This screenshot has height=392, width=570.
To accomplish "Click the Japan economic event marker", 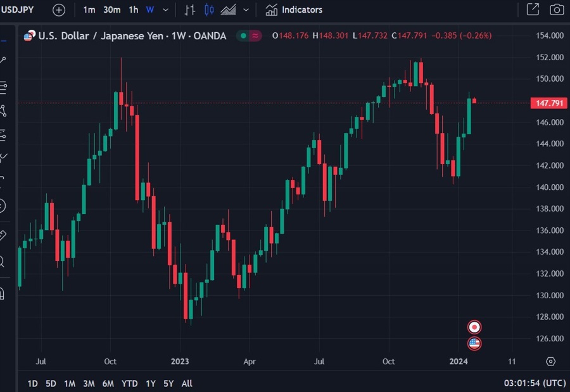I will tap(474, 327).
